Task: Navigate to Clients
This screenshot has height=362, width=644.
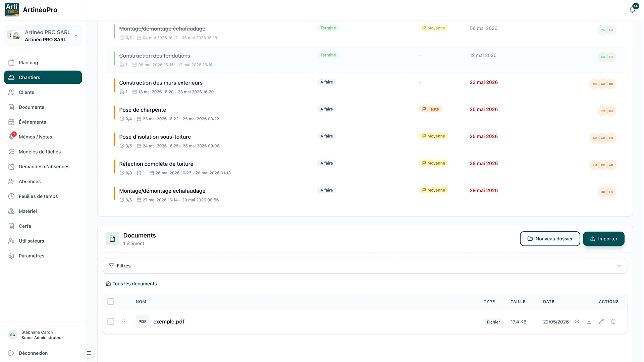Action: coord(43,92)
